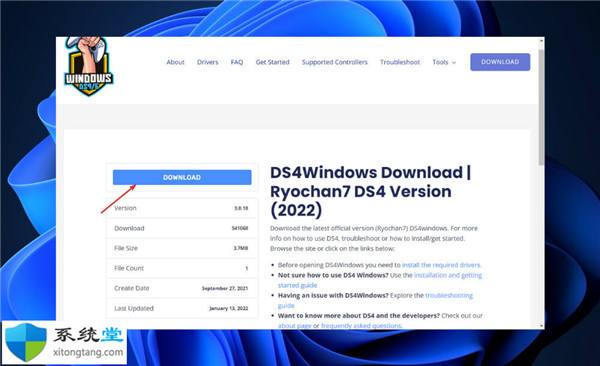This screenshot has height=366, width=600.
Task: Follow the install the required drivers link
Action: tap(441, 265)
